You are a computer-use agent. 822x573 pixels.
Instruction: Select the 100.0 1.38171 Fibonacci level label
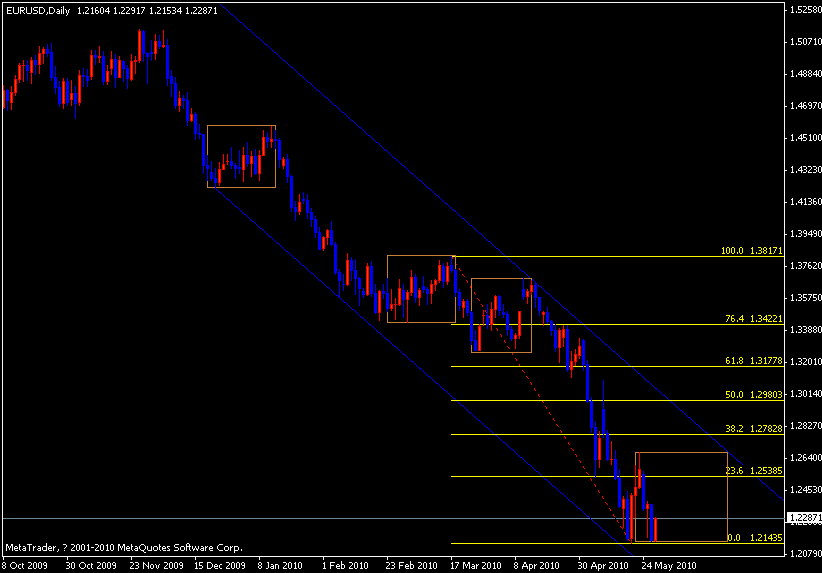[x=752, y=251]
